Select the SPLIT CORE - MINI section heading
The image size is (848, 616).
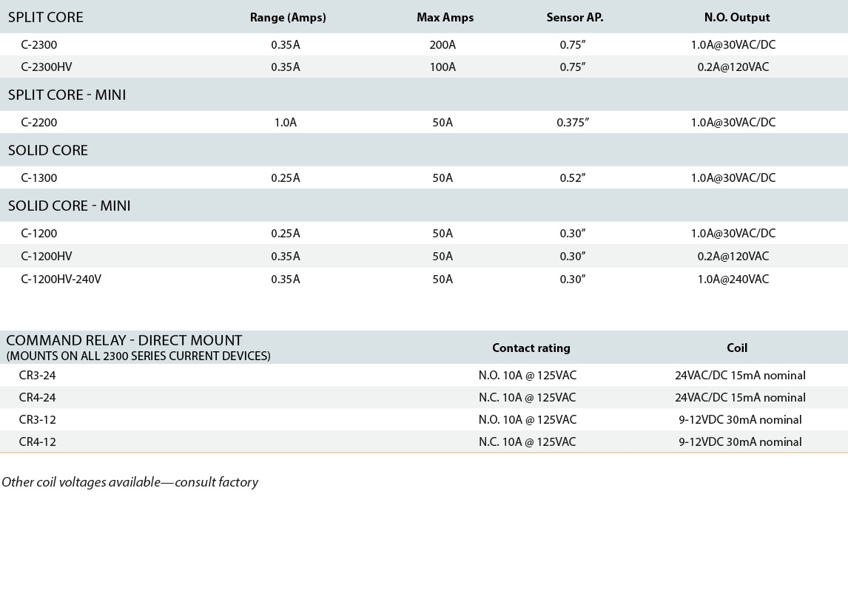tap(67, 95)
